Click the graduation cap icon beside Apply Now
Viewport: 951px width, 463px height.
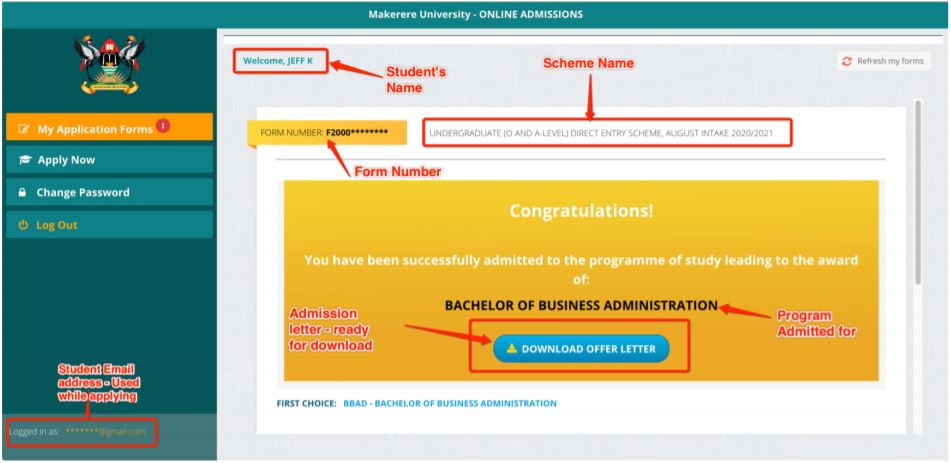[x=24, y=160]
